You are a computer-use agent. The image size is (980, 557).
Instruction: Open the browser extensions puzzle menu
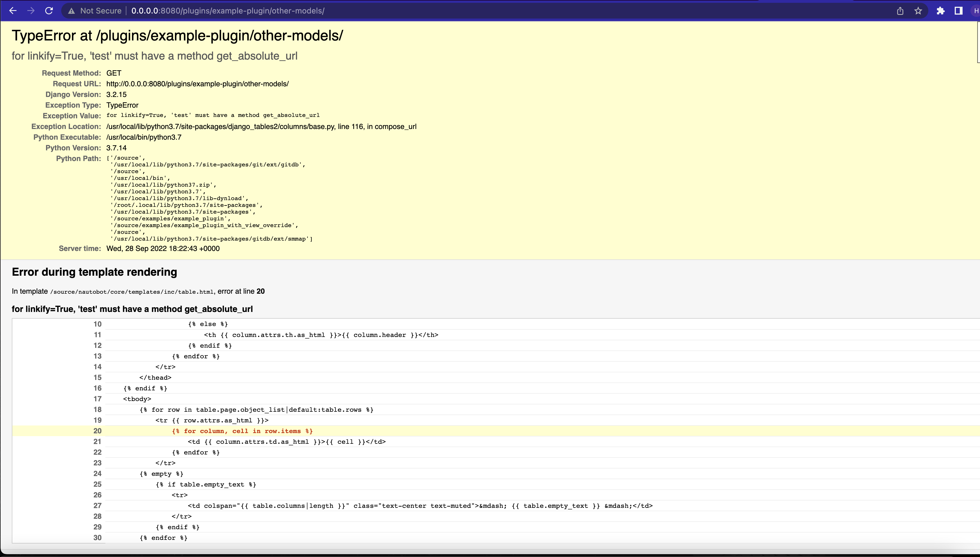coord(941,11)
